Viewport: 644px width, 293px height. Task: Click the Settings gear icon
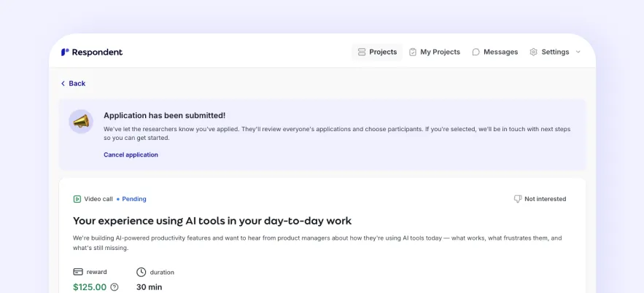point(534,52)
